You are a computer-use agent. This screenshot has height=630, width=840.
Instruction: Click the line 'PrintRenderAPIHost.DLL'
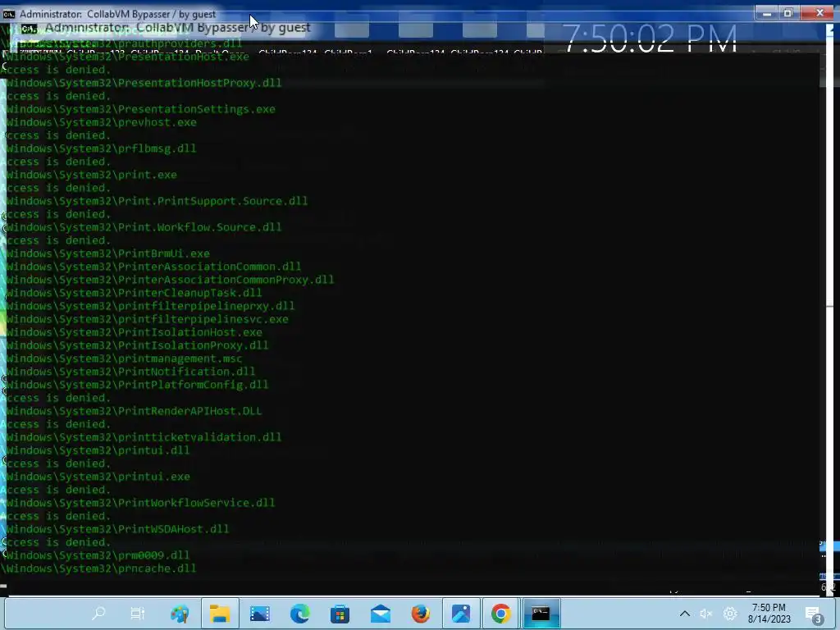point(134,411)
